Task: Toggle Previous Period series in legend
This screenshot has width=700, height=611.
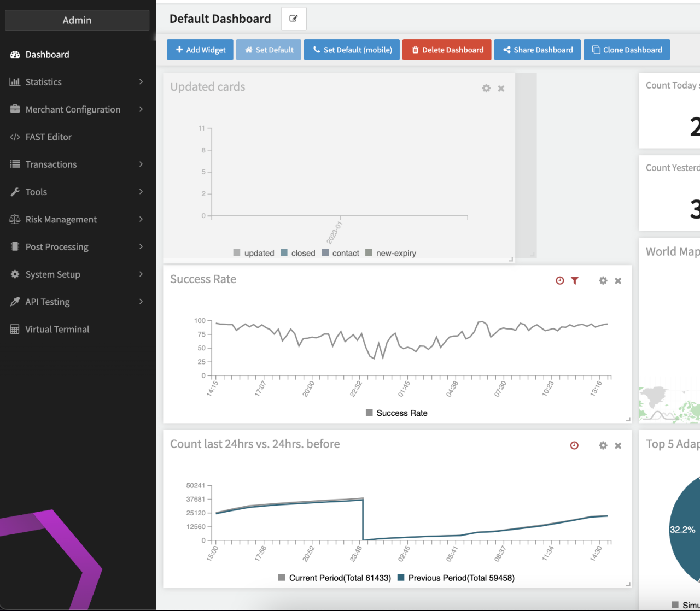Action: pos(456,578)
